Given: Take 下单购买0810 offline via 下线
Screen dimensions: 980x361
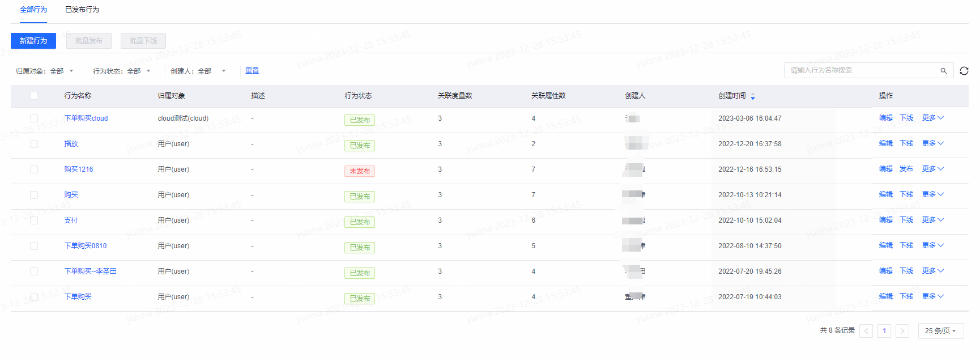Looking at the screenshot, I should tap(906, 245).
